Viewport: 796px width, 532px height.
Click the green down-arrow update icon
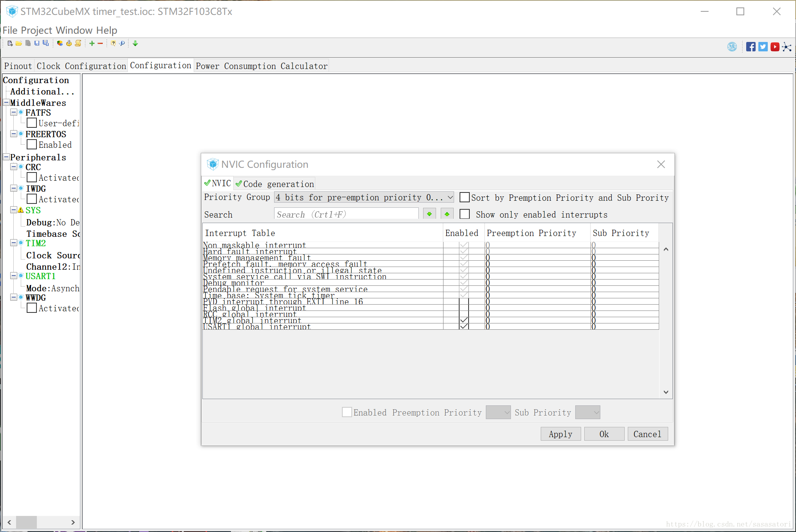click(135, 44)
